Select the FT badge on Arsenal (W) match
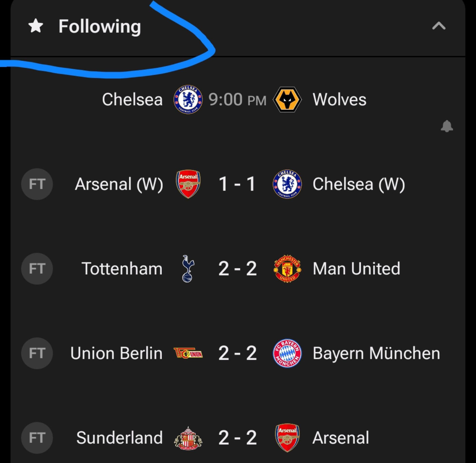 tap(37, 184)
